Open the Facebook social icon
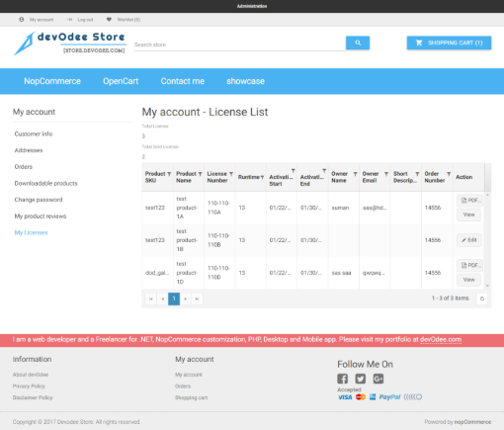The width and height of the screenshot is (504, 430). pyautogui.click(x=342, y=379)
